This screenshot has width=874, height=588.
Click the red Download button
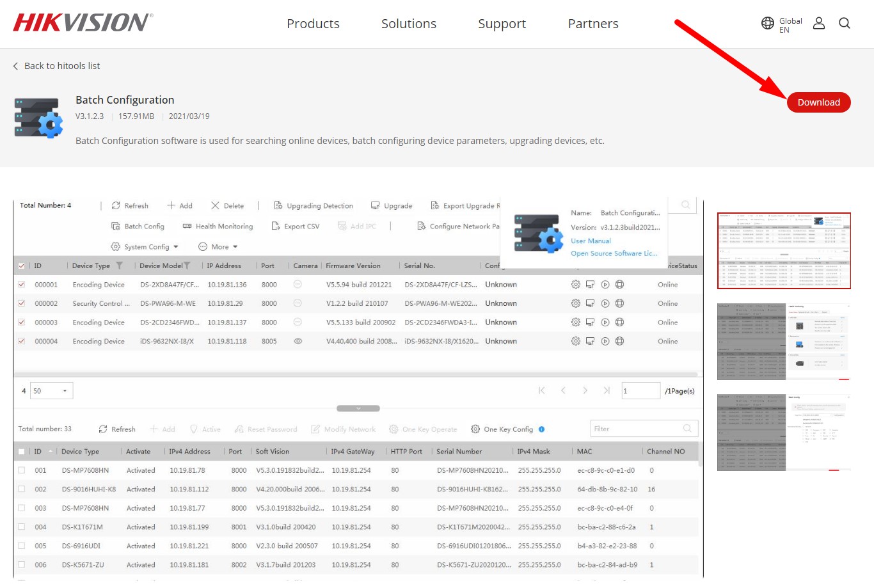coord(818,102)
